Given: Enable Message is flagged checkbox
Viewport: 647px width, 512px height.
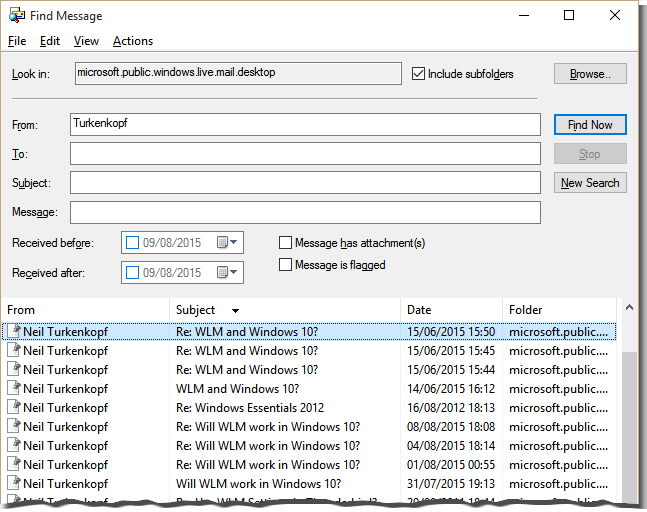Looking at the screenshot, I should tap(285, 264).
